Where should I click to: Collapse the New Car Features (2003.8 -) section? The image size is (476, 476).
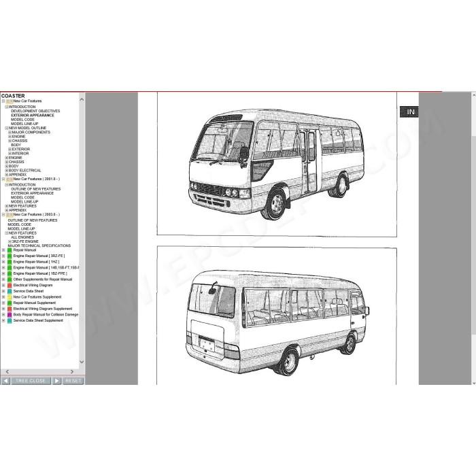tap(3, 215)
